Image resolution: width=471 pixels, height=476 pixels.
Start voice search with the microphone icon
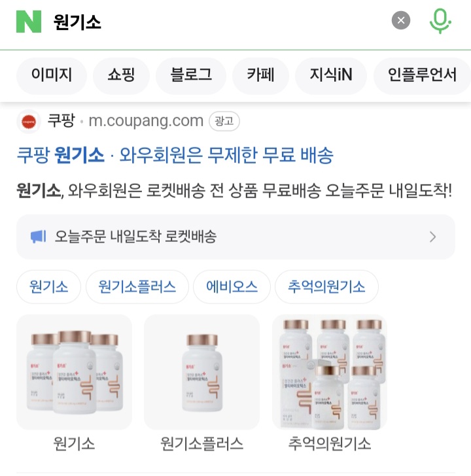tap(440, 21)
